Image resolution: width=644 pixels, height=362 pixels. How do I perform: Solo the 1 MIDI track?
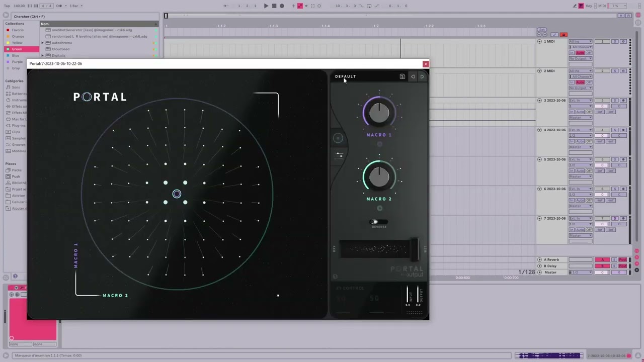(615, 41)
